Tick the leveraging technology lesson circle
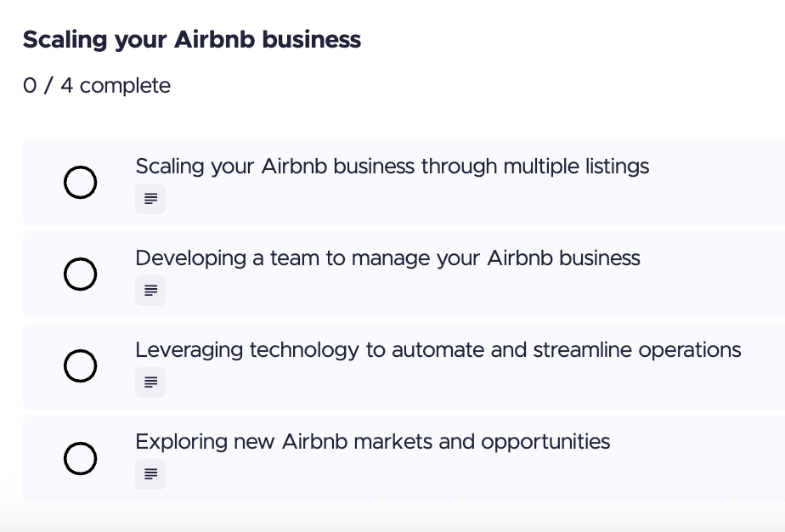The height and width of the screenshot is (532, 785). click(x=80, y=366)
